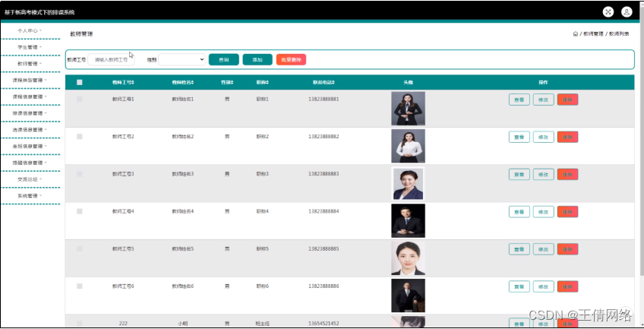View details for 教师工号5 row
This screenshot has height=329, width=644.
coord(519,249)
